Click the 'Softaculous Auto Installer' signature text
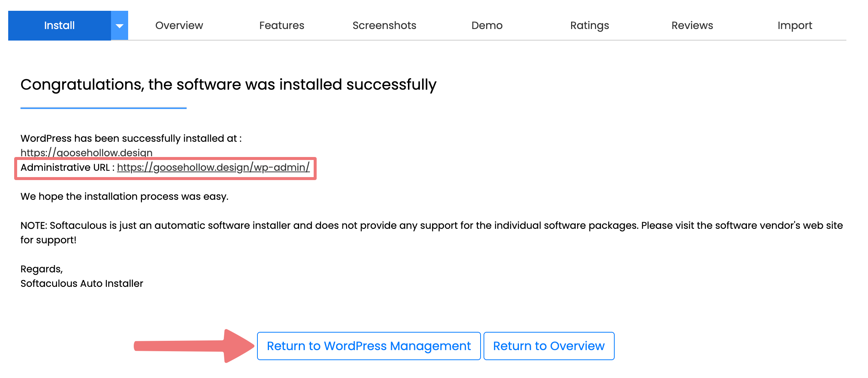 click(x=82, y=283)
